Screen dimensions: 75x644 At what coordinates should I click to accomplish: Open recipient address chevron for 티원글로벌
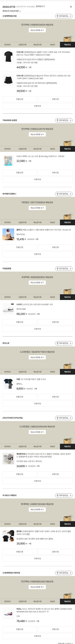tap(71, 268)
